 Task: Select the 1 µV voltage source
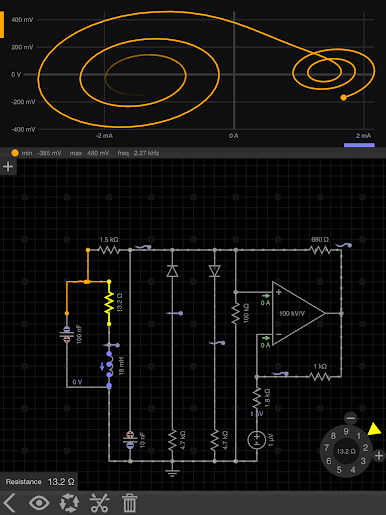[x=257, y=440]
